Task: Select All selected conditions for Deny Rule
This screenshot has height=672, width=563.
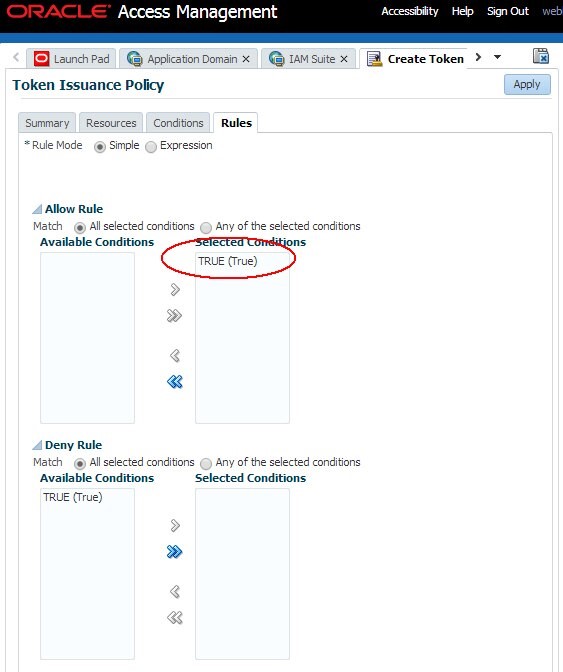Action: [x=80, y=464]
